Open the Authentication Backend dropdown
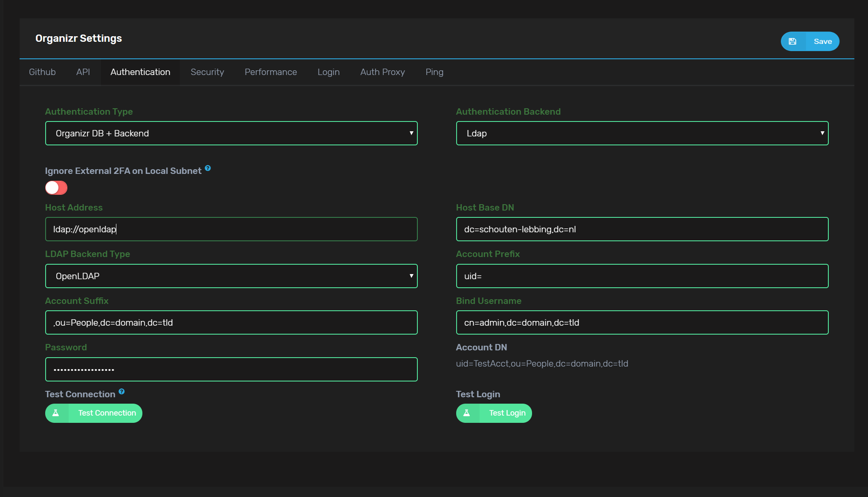 642,133
